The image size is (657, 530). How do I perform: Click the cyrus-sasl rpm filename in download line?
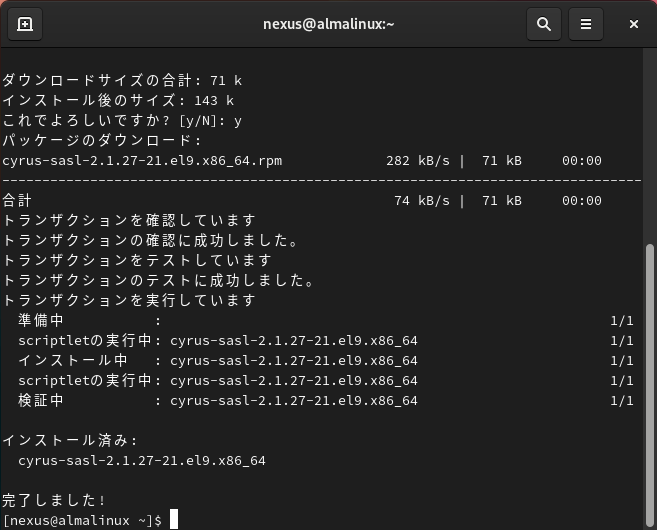142,160
